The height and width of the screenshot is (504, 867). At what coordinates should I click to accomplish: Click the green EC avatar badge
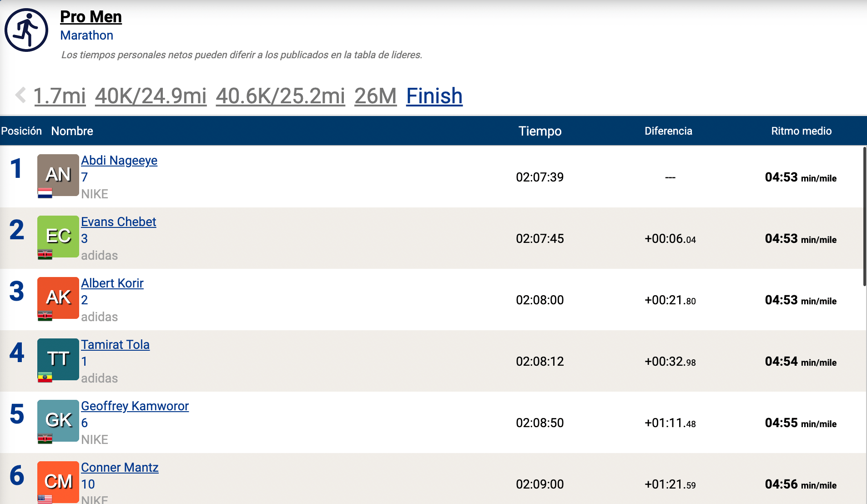point(58,236)
